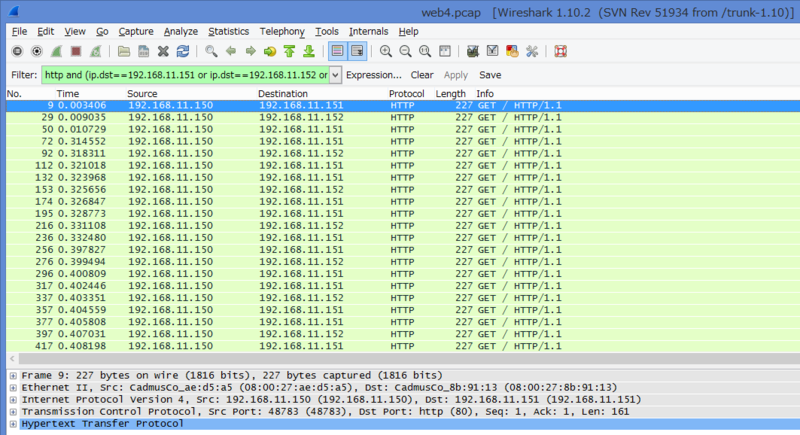Expand the Hypertext Transfer Protocol node
The height and width of the screenshot is (435, 800).
coord(13,424)
